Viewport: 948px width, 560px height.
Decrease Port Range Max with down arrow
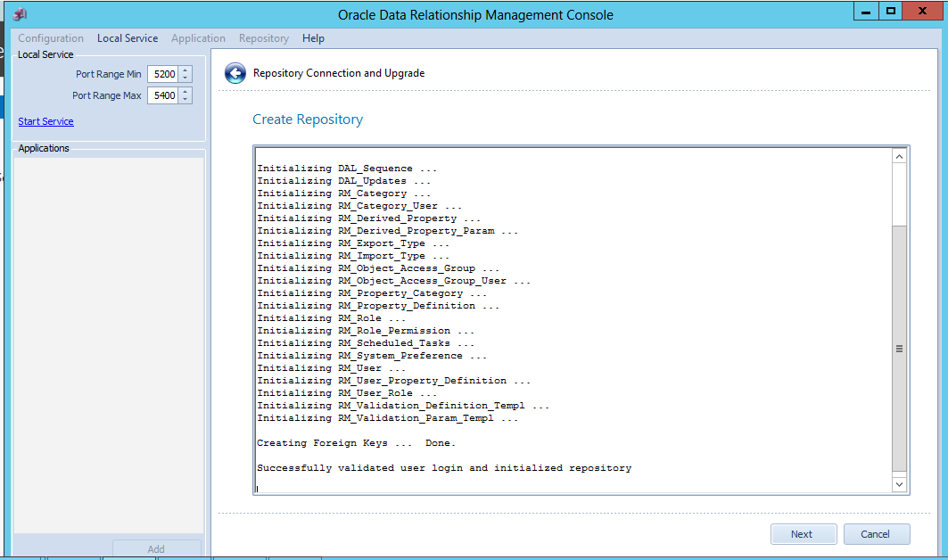(185, 99)
